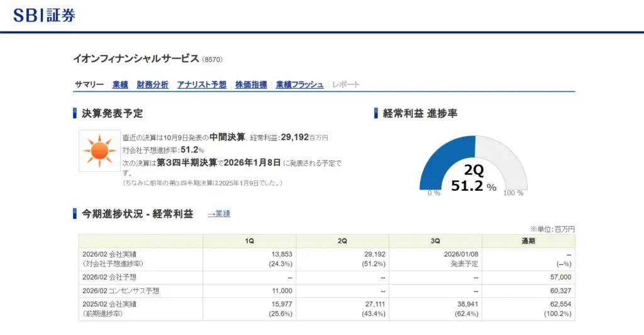Viewport: 644px width, 335px height.
Task: Follow the →業績 link beside 今期進捗状況
Action: pos(219,214)
